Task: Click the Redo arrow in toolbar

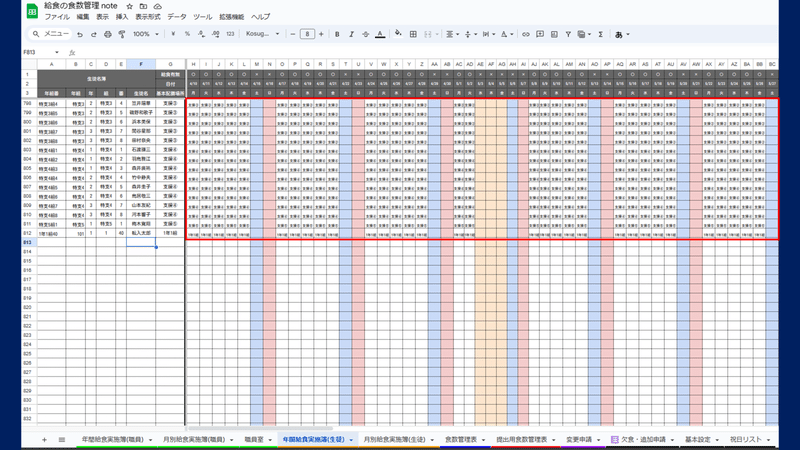Action: 93,34
